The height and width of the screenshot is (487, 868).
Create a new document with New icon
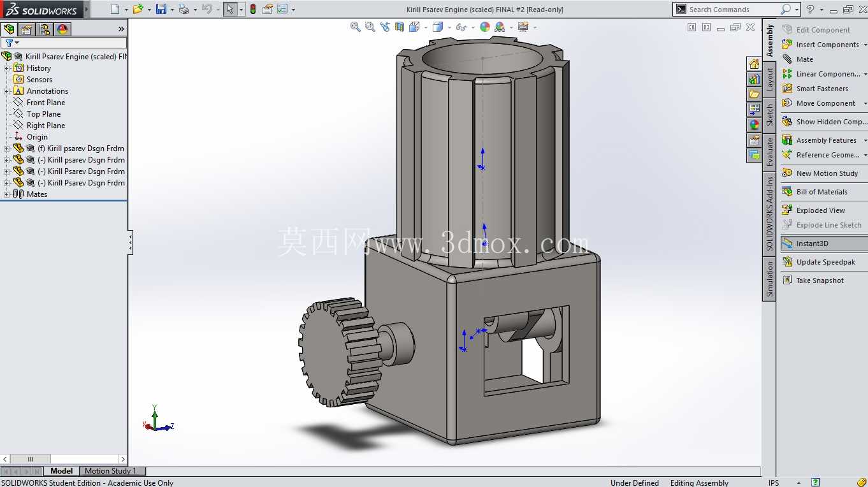pos(115,9)
